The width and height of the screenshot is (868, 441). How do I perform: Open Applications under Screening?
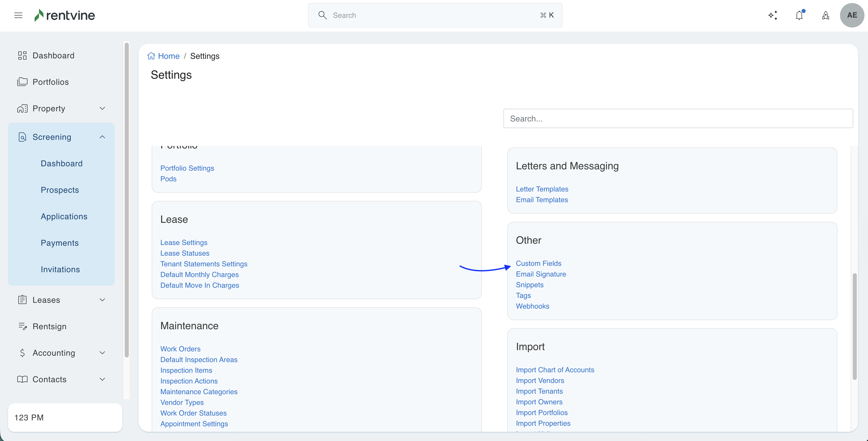click(64, 216)
